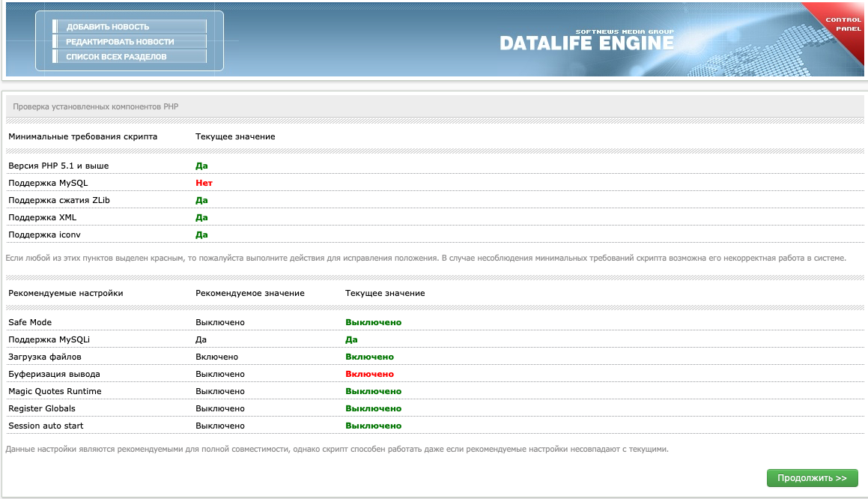This screenshot has width=868, height=499.
Task: Click the Поддержка XML row label
Action: coord(42,217)
